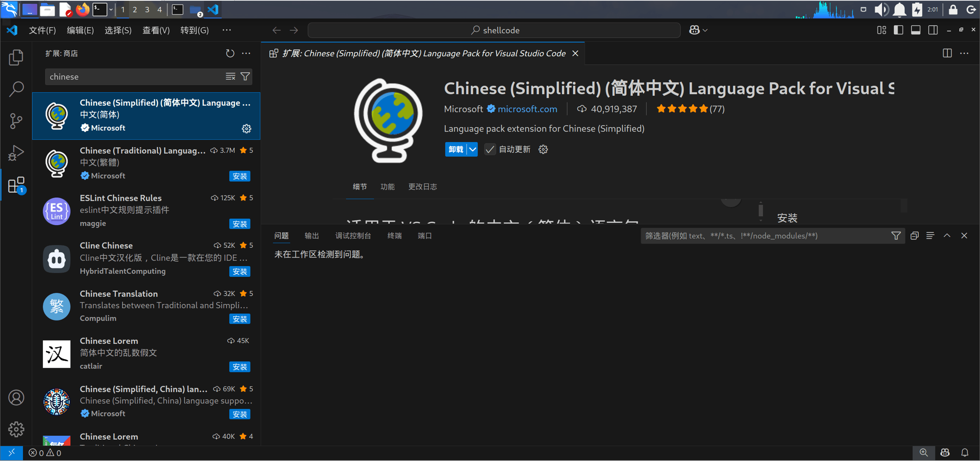The width and height of the screenshot is (980, 461).
Task: Expand the uninstall button dropdown arrow
Action: tap(473, 149)
